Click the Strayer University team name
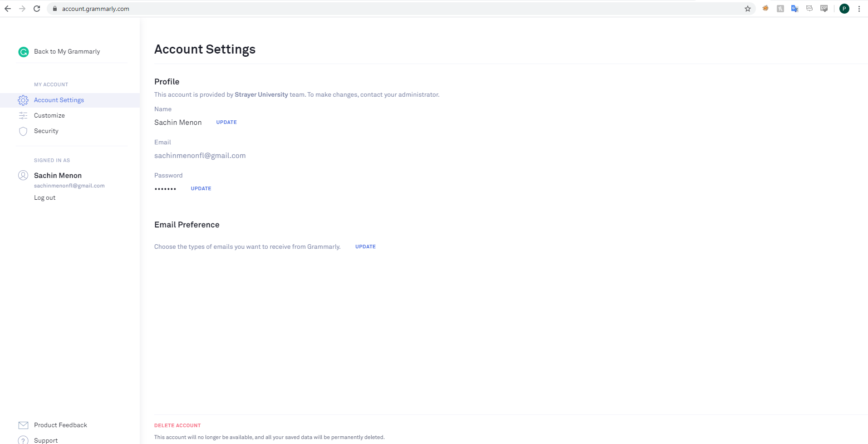This screenshot has height=444, width=868. (261, 94)
